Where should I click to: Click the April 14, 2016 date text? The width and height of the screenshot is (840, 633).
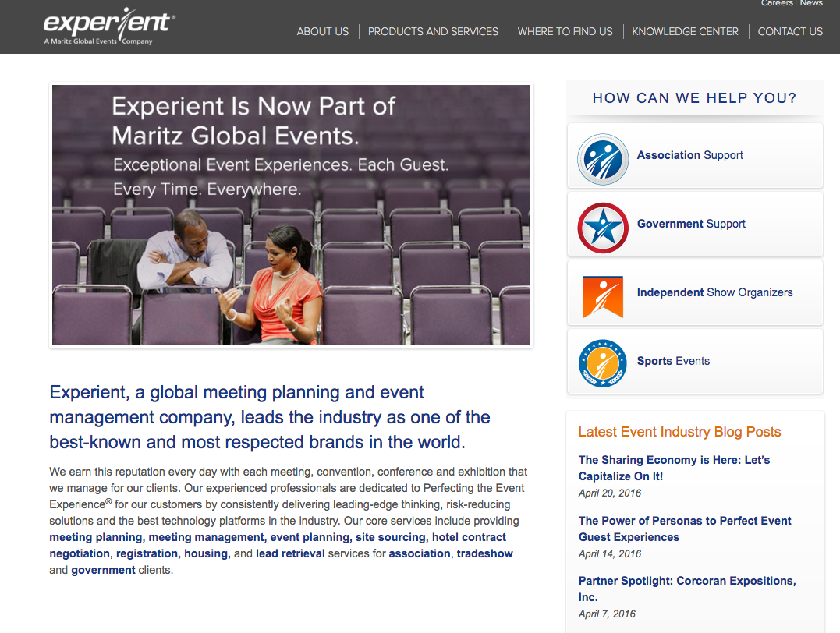[610, 553]
